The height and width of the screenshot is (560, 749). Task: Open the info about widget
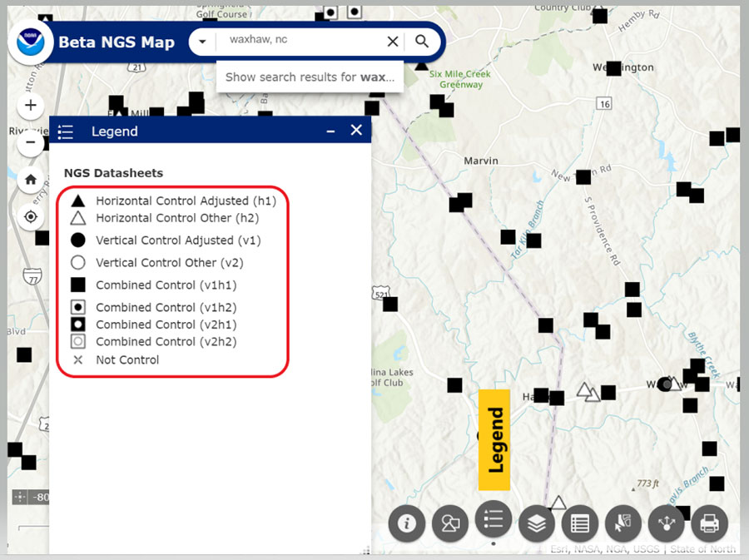click(407, 523)
